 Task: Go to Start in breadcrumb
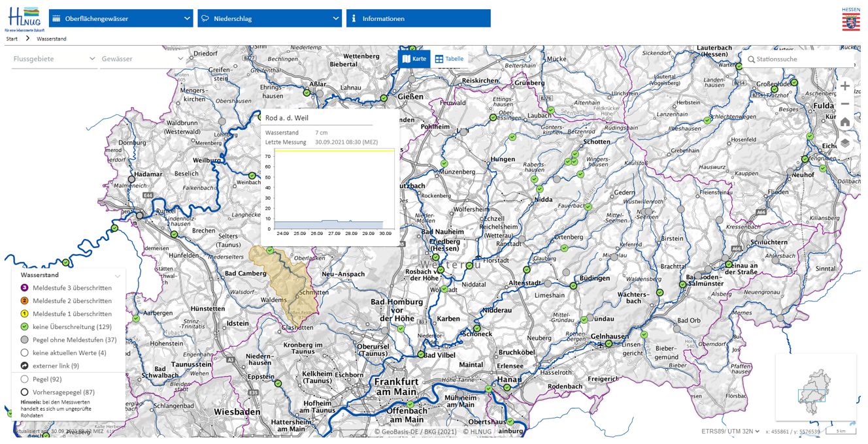12,39
